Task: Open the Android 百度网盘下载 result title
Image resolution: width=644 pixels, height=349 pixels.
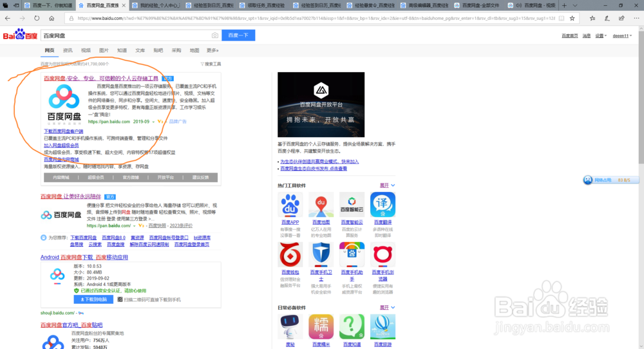Action: 84,257
